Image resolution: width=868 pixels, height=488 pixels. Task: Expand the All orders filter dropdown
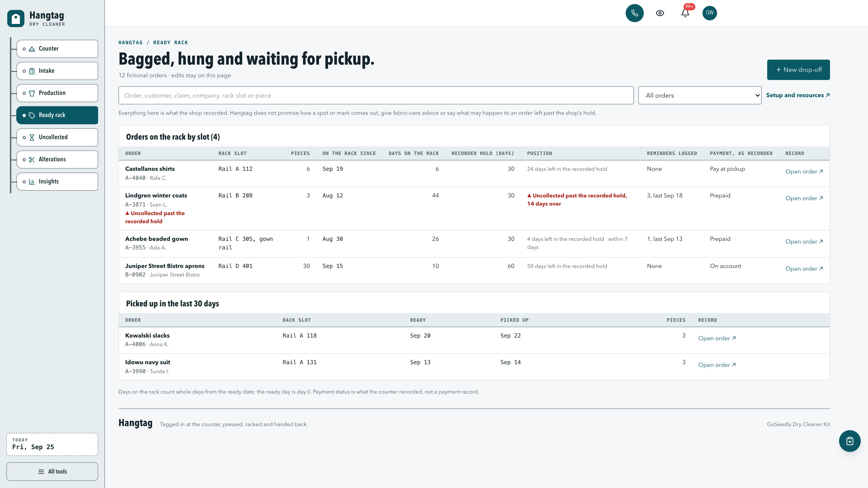[700, 95]
